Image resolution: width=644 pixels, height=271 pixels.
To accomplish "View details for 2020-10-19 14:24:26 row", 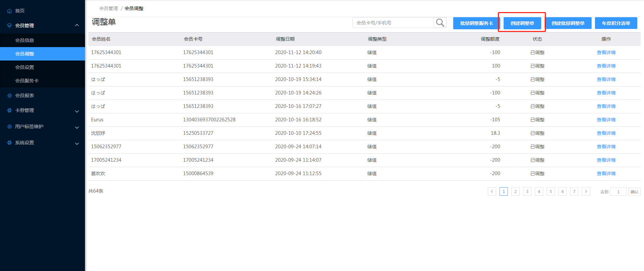I will 606,93.
